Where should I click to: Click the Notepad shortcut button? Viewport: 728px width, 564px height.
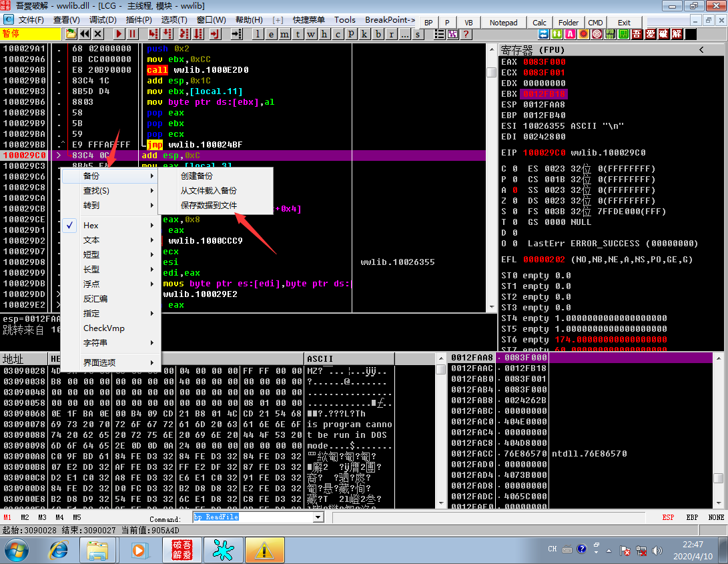[x=503, y=23]
